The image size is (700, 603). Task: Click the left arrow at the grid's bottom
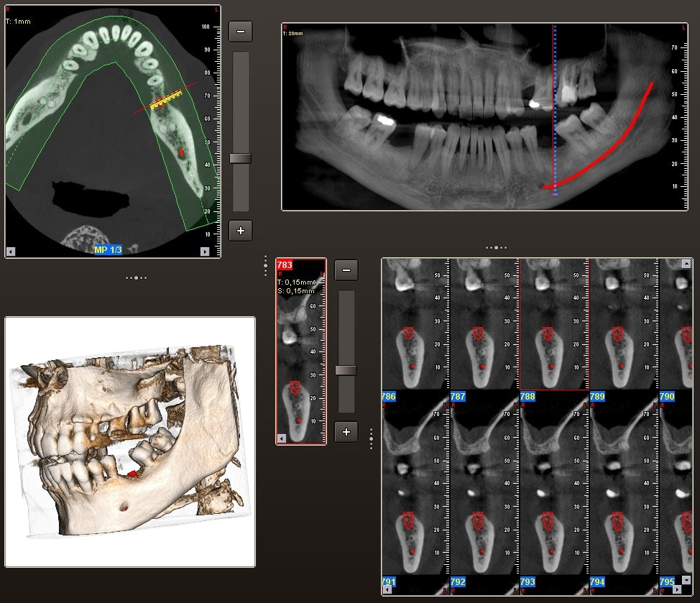point(388,590)
